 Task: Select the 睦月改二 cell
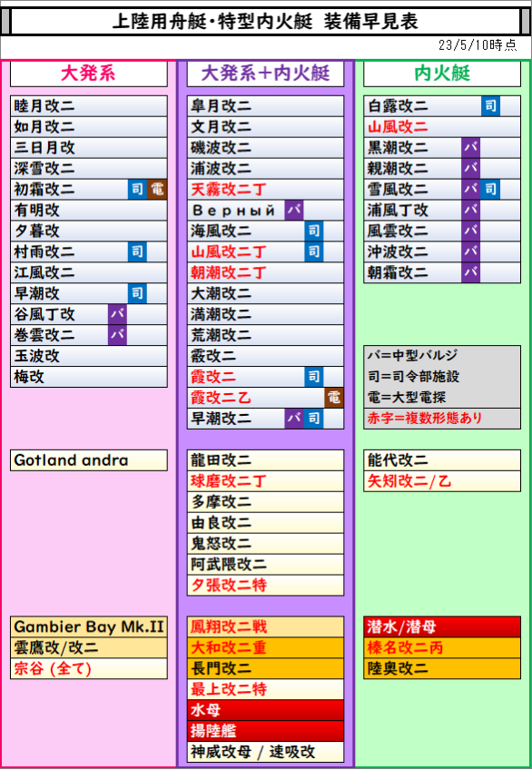click(89, 105)
